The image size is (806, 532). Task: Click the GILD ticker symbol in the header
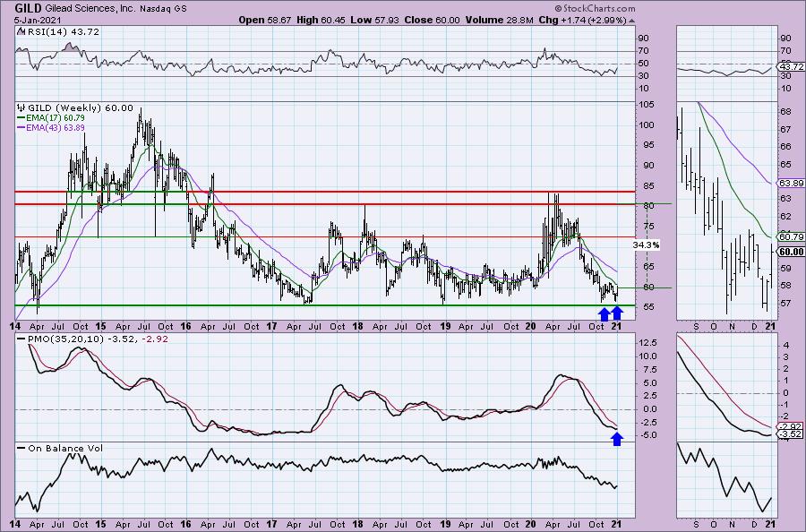tap(28, 8)
